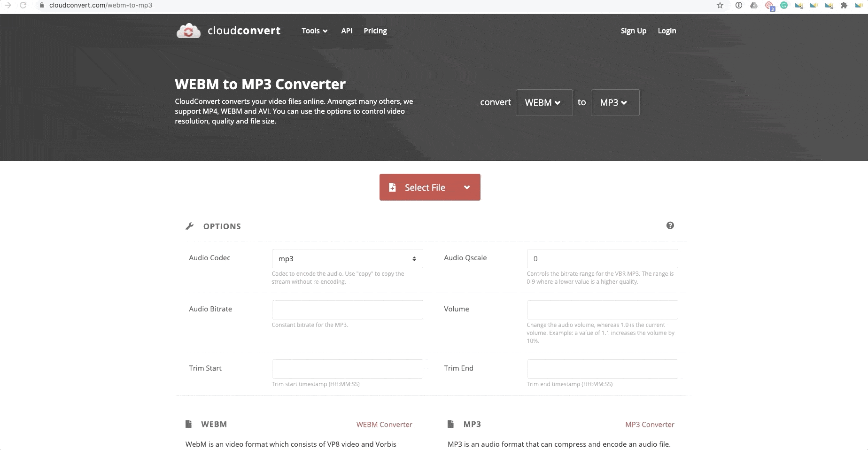868x450 pixels.
Task: Focus the Trim End input
Action: tap(602, 369)
